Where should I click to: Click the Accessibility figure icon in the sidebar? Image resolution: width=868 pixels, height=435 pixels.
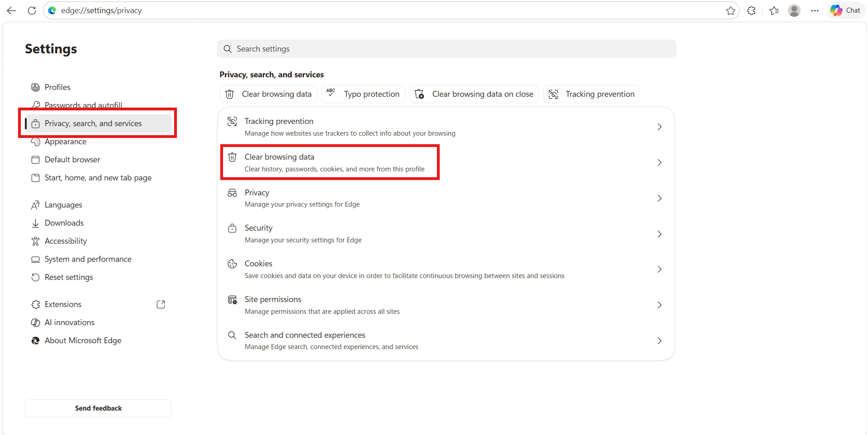click(x=35, y=241)
